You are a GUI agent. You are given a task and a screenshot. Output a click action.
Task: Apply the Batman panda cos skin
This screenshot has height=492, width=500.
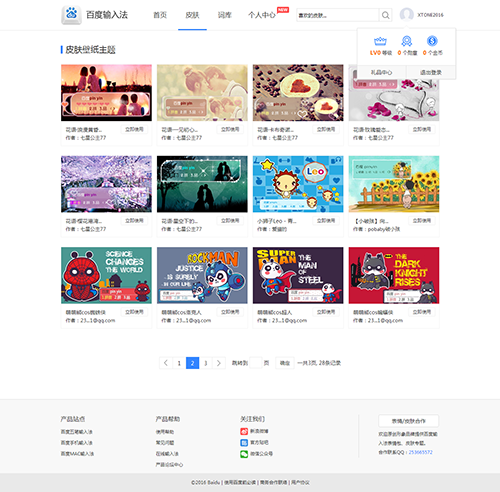pyautogui.click(x=422, y=312)
